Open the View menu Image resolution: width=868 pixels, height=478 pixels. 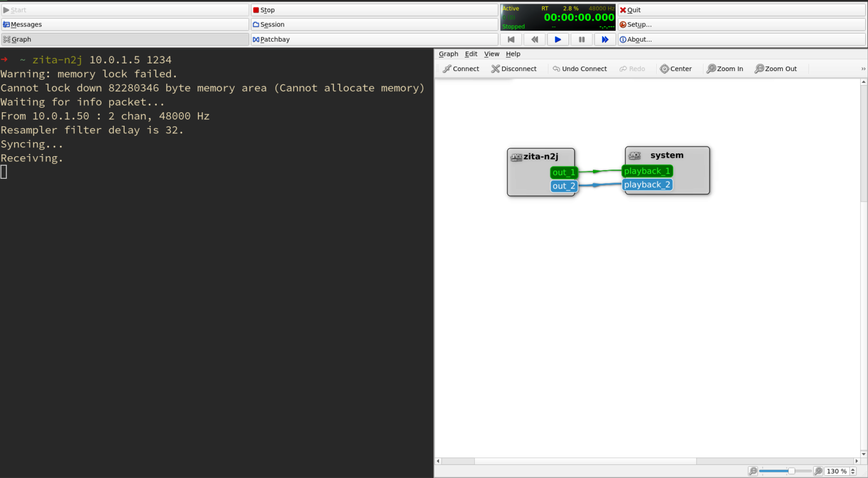(492, 54)
